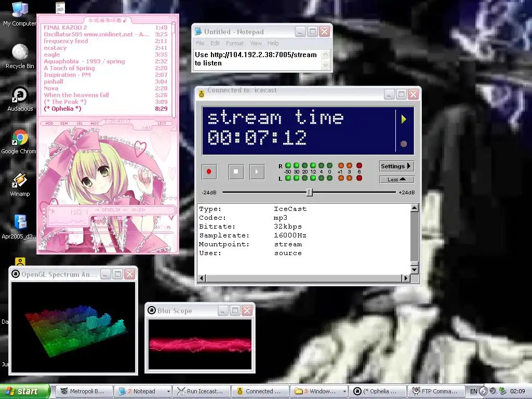Image resolution: width=532 pixels, height=399 pixels.
Task: Click the LIST button in the playlist
Action: pyautogui.click(x=162, y=124)
